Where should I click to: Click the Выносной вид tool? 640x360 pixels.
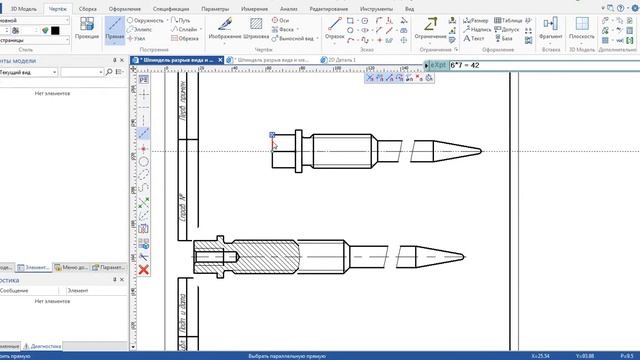point(293,38)
